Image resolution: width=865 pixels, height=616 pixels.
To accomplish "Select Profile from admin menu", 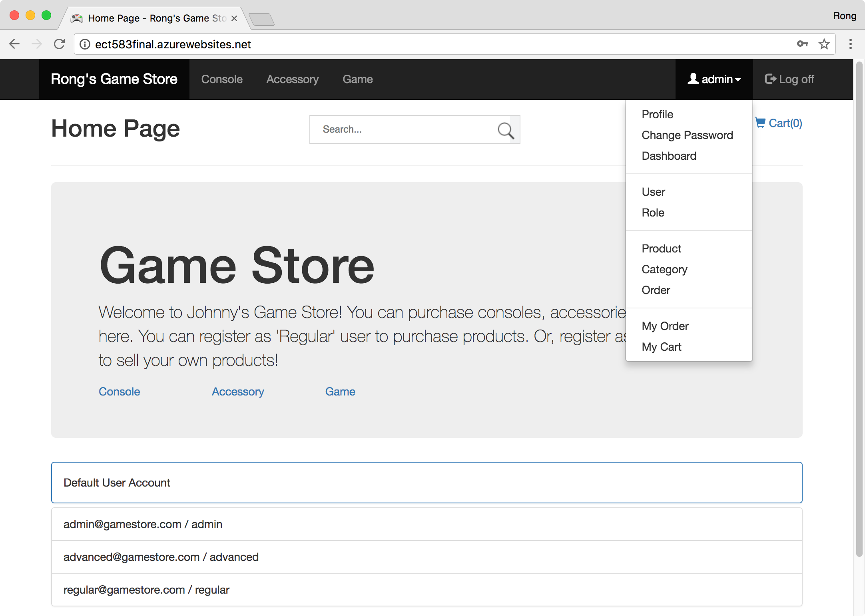I will point(657,114).
